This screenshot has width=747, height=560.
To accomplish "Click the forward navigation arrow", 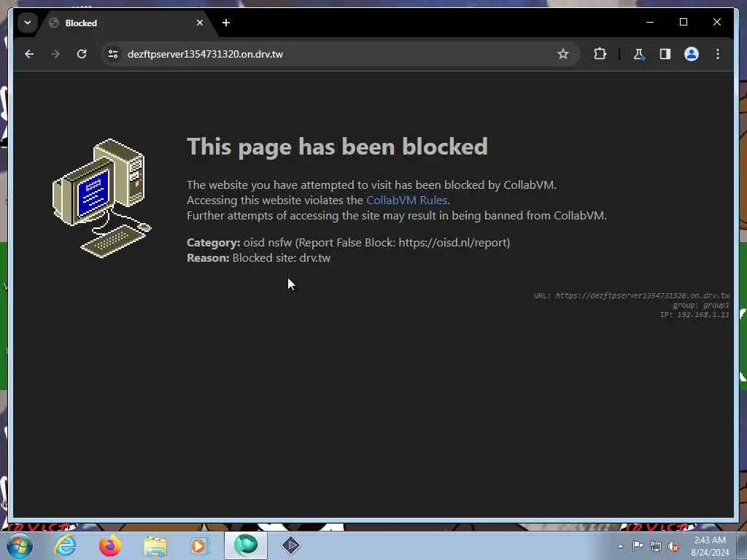I will tap(55, 54).
